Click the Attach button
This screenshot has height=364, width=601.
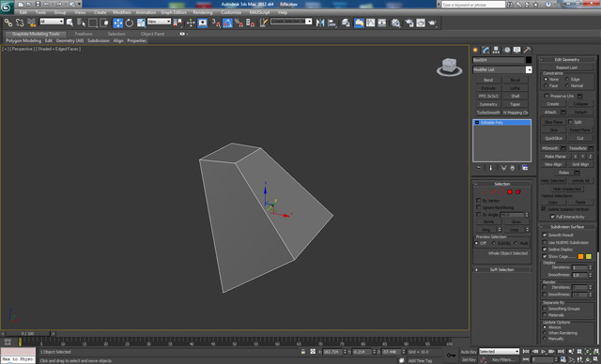click(x=550, y=113)
